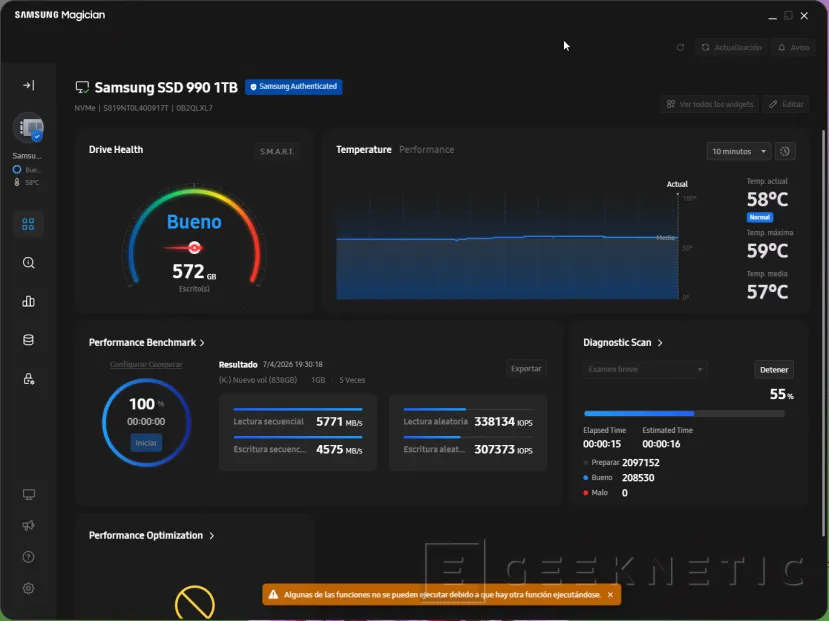829x621 pixels.
Task: Expand Performance Benchmark section chevron
Action: [x=202, y=343]
